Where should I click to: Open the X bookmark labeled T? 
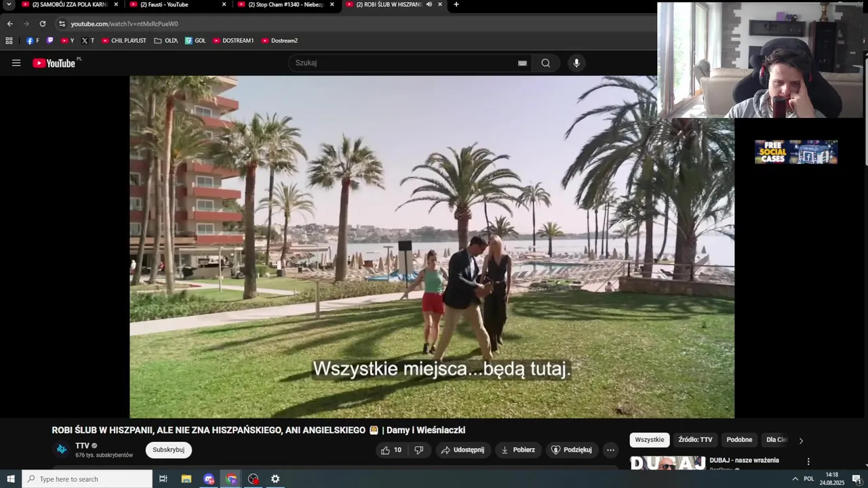[x=87, y=41]
